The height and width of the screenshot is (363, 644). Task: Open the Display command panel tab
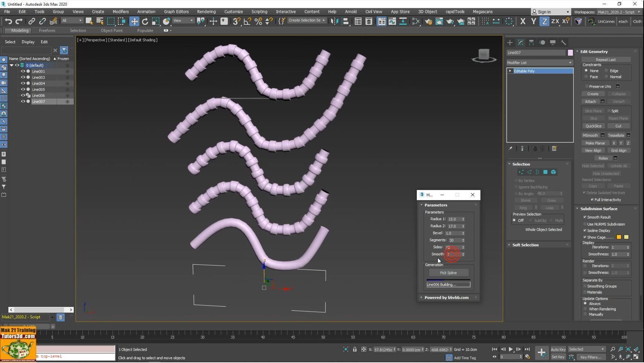coord(553,43)
